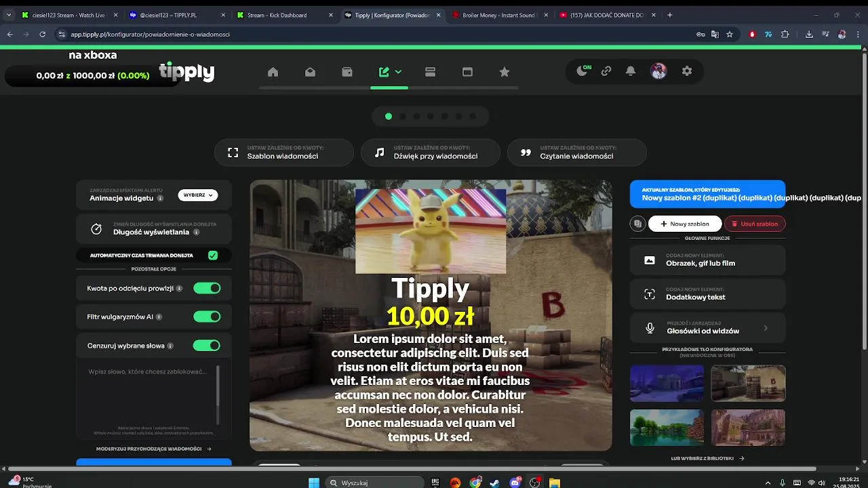Click the tipply logo

(186, 72)
